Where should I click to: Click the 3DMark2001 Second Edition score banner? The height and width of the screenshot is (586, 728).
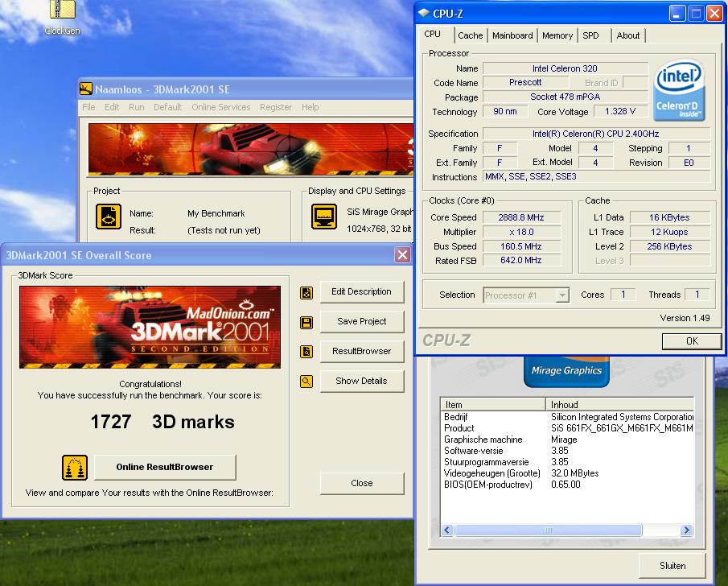pyautogui.click(x=150, y=327)
